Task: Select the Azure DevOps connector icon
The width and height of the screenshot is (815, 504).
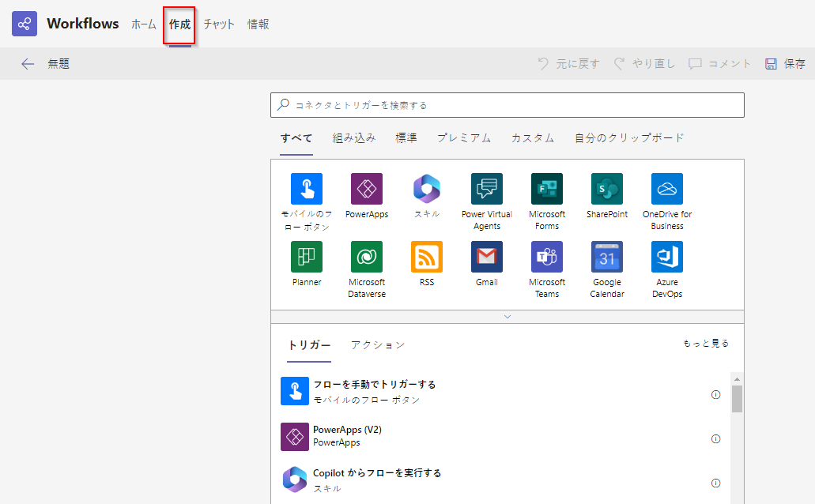Action: pyautogui.click(x=666, y=257)
